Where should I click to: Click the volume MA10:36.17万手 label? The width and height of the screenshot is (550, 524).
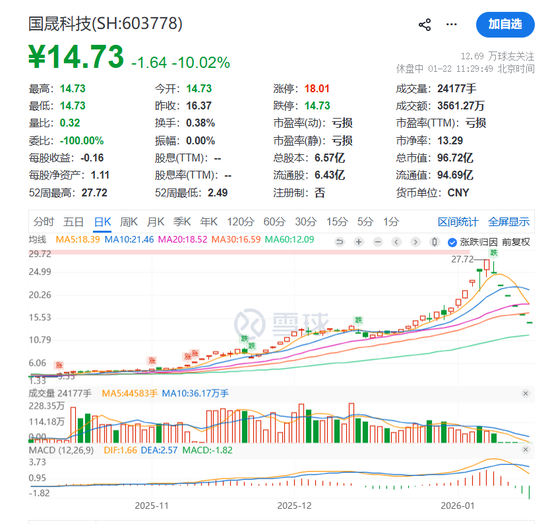coord(195,394)
